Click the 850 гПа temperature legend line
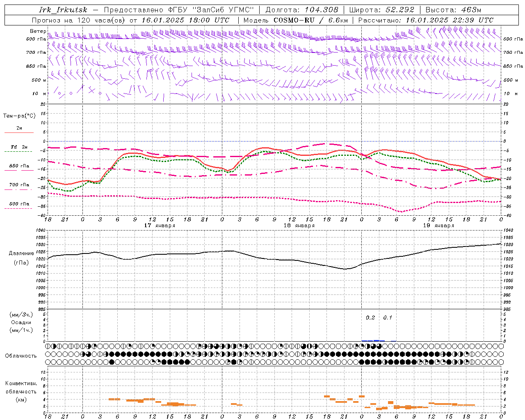Image resolution: width=525 pixels, height=420 pixels. click(19, 169)
